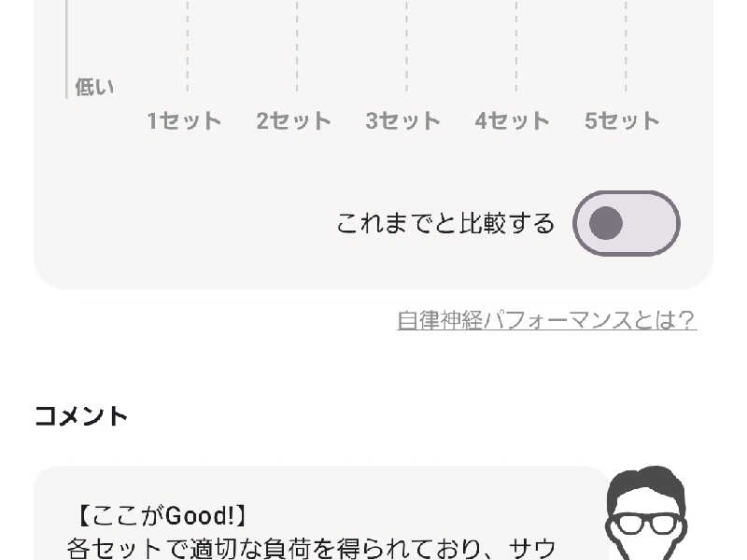Click the dashed gridline above 5セット
The height and width of the screenshot is (560, 747).
626,46
